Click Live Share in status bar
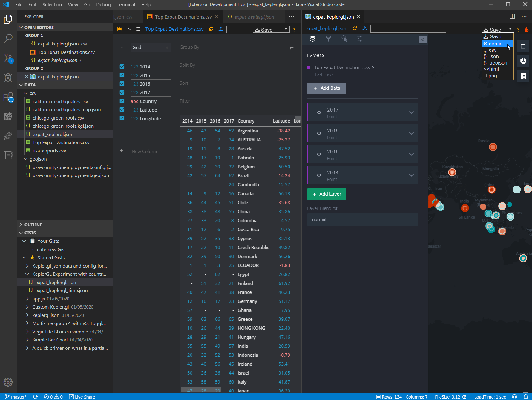This screenshot has width=532, height=400. [82, 397]
